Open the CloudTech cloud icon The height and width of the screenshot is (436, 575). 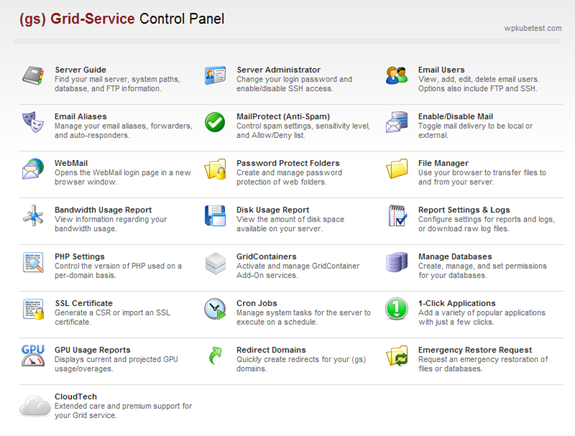pos(35,405)
